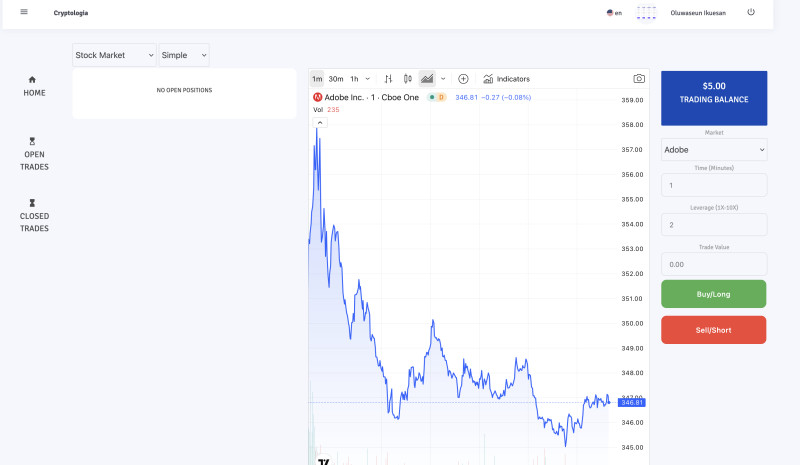Viewport: 800px width, 465px height.
Task: Select the bars chart style icon
Action: click(388, 78)
